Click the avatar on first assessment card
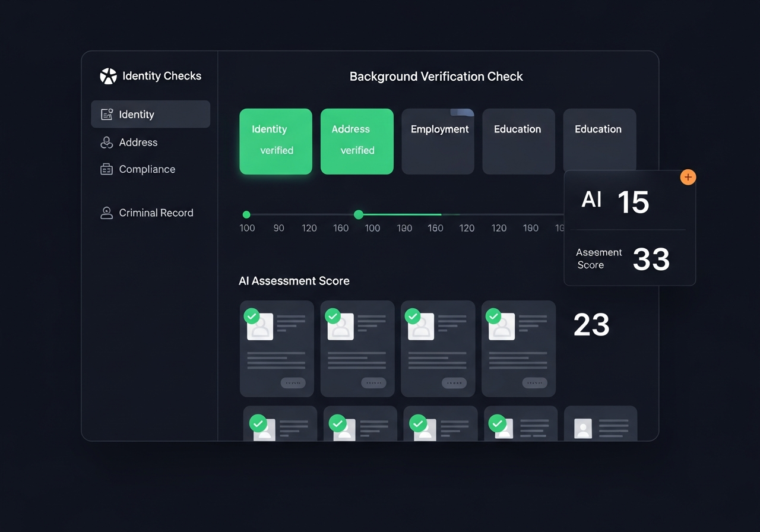This screenshot has width=760, height=532. point(260,327)
